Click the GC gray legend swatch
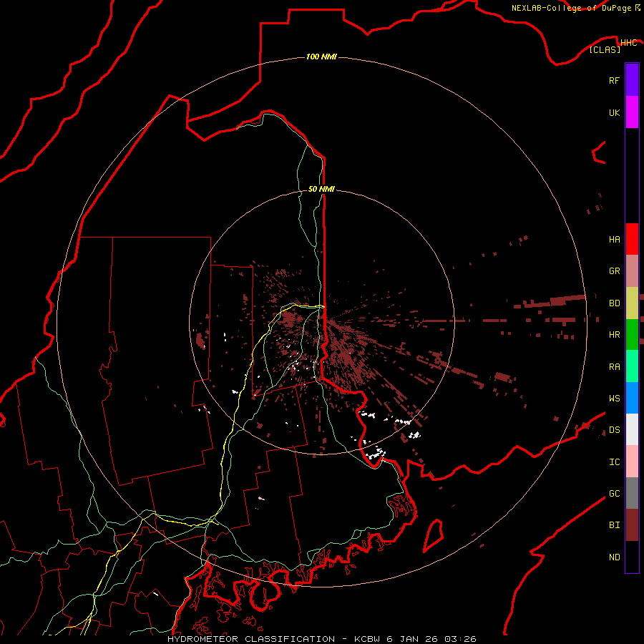The width and height of the screenshot is (644, 644). click(632, 493)
